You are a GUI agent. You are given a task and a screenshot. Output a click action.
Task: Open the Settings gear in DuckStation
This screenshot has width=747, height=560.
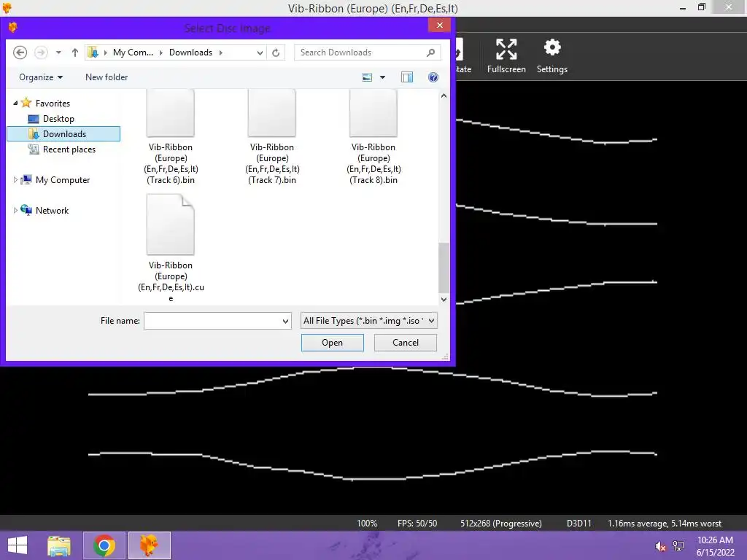coord(552,47)
